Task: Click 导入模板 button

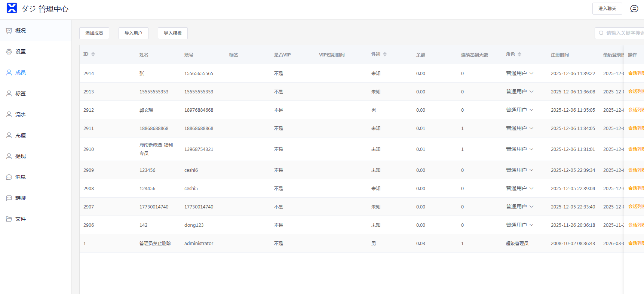Action: tap(173, 33)
